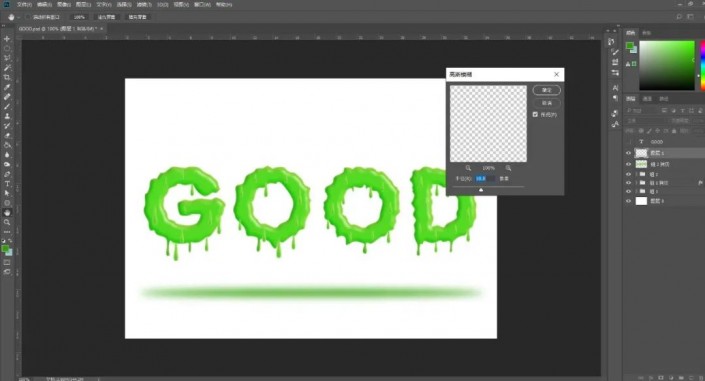Hide the white background layer's eye icon

(x=629, y=201)
